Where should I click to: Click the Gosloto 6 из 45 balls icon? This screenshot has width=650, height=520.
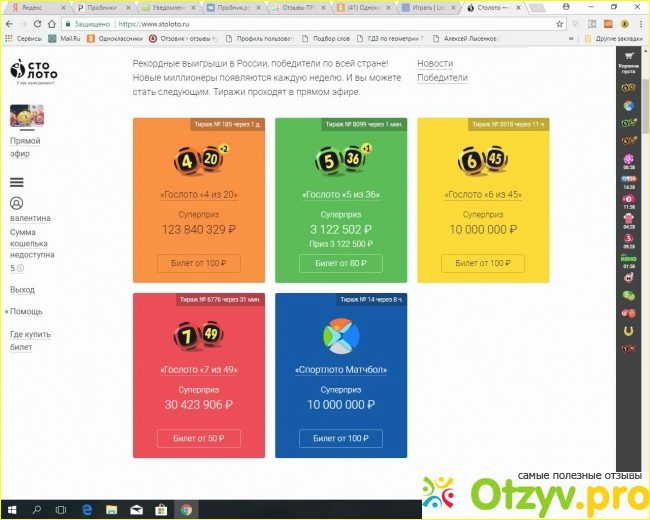click(x=483, y=159)
